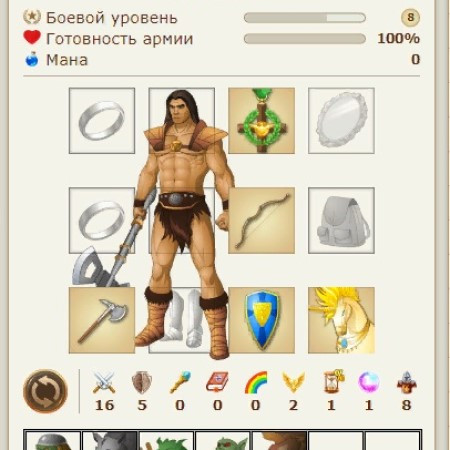Image resolution: width=450 pixels, height=450 pixels.
Task: Click the empty upper ring slot
Action: click(x=102, y=121)
